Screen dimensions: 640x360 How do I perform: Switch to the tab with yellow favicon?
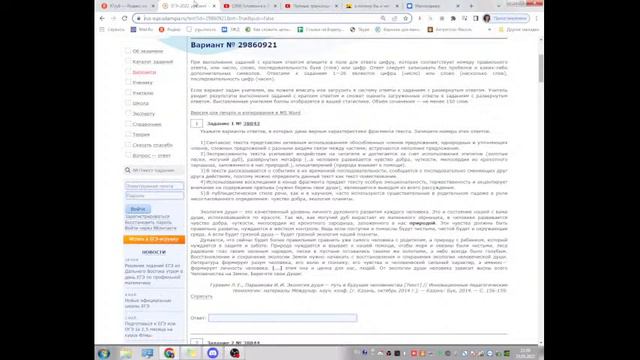point(372,6)
